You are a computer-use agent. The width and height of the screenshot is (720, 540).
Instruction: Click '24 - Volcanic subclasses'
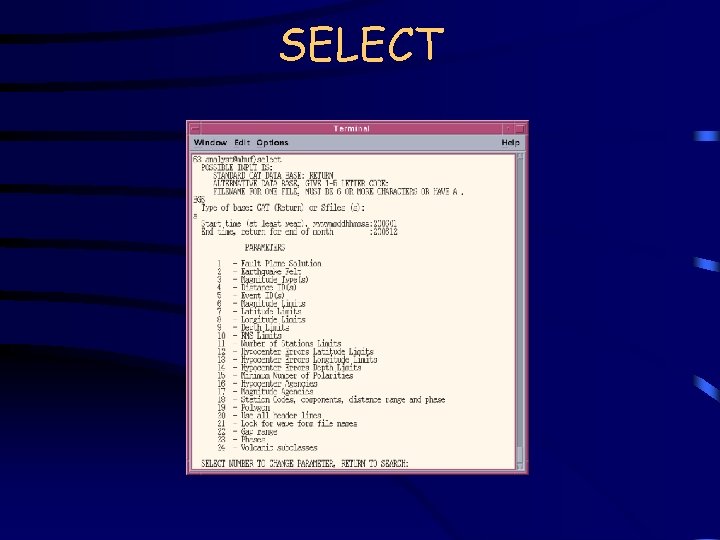(x=267, y=448)
